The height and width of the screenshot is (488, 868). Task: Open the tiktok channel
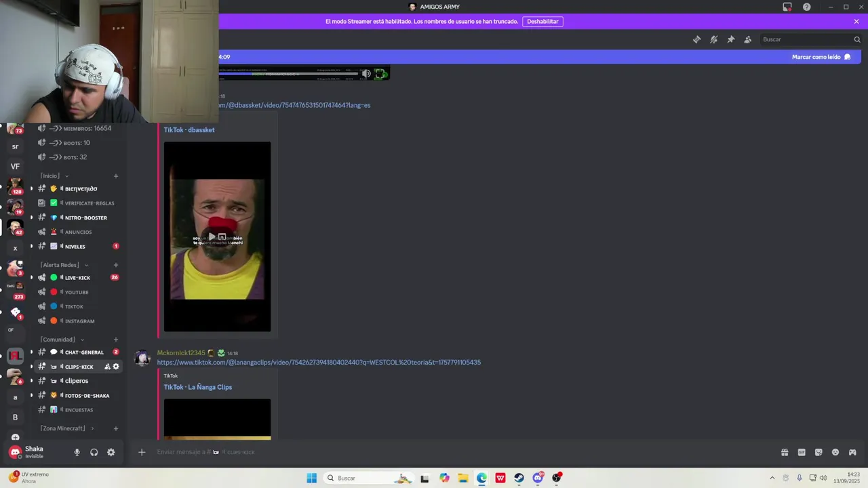click(x=79, y=306)
